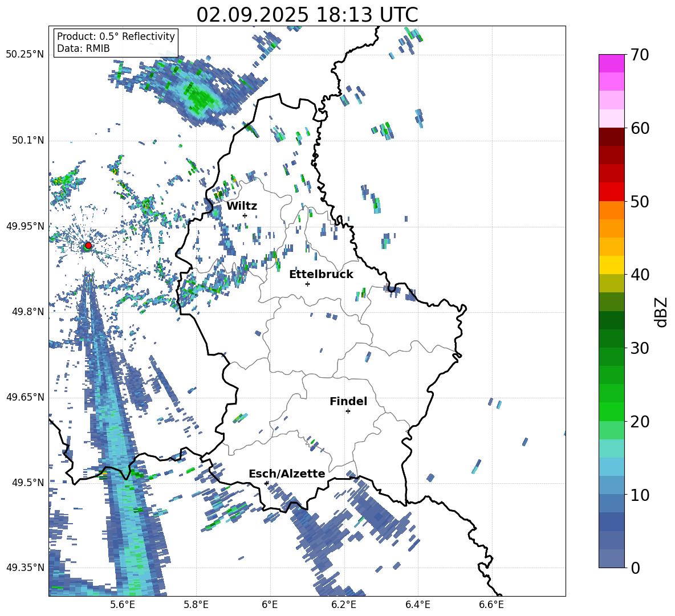Click the 20 colorbar tick value
The image size is (675, 616).
coord(639,422)
